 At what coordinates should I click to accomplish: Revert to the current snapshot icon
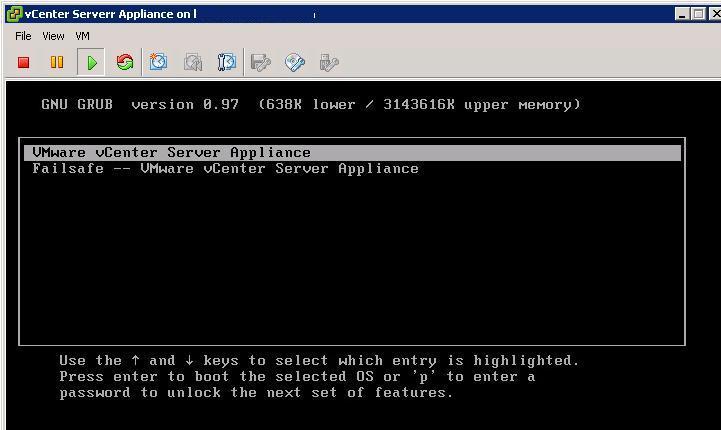click(x=193, y=62)
